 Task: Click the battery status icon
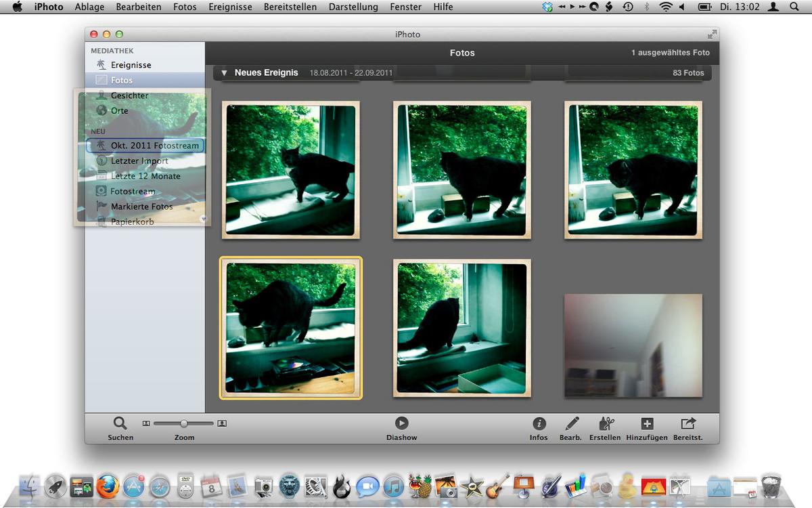(x=704, y=7)
